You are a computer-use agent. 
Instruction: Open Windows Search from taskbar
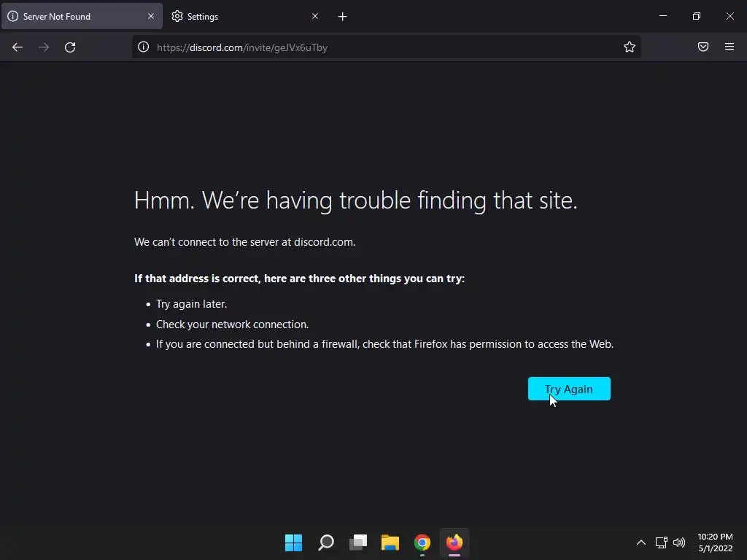point(326,542)
